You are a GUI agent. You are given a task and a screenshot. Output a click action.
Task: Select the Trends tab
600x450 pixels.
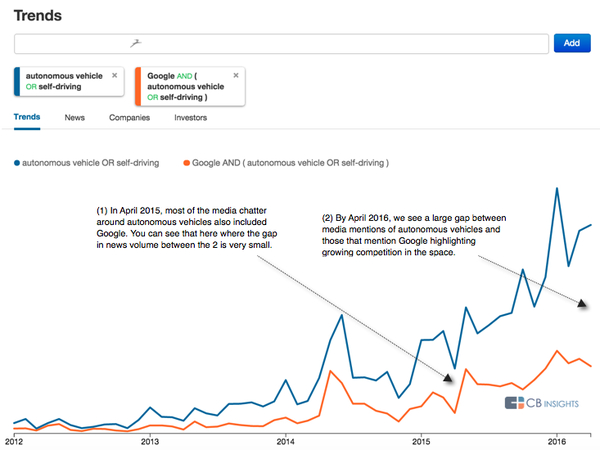tap(27, 117)
